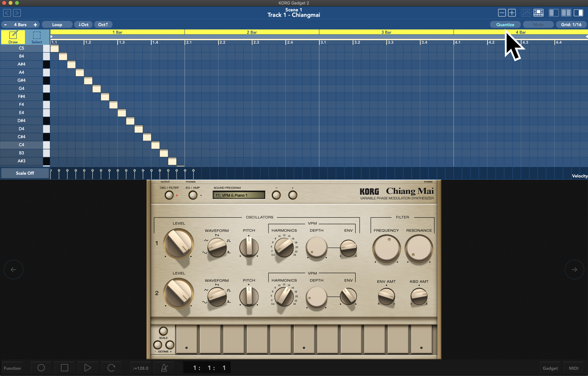Click the 4 Bars length label
Screen dimensions: 588x376
click(x=20, y=24)
